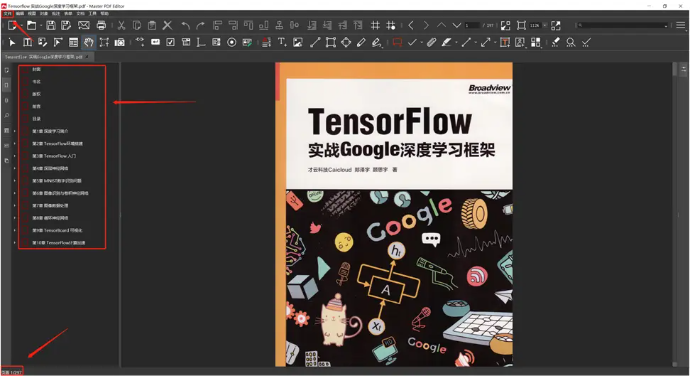Click the page number input field
Screen dimensions: 690x376
coord(472,26)
